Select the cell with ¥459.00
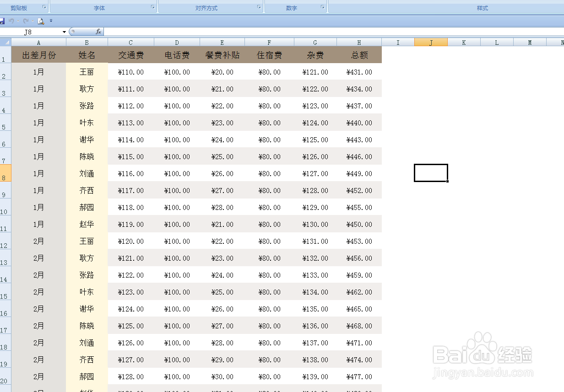The height and width of the screenshot is (392, 564). point(359,275)
